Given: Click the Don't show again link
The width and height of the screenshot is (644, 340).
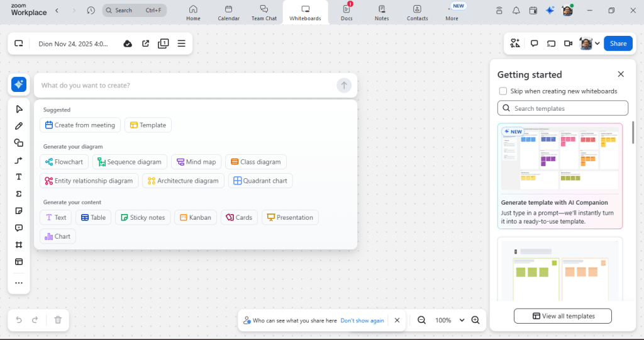Looking at the screenshot, I should click(362, 320).
